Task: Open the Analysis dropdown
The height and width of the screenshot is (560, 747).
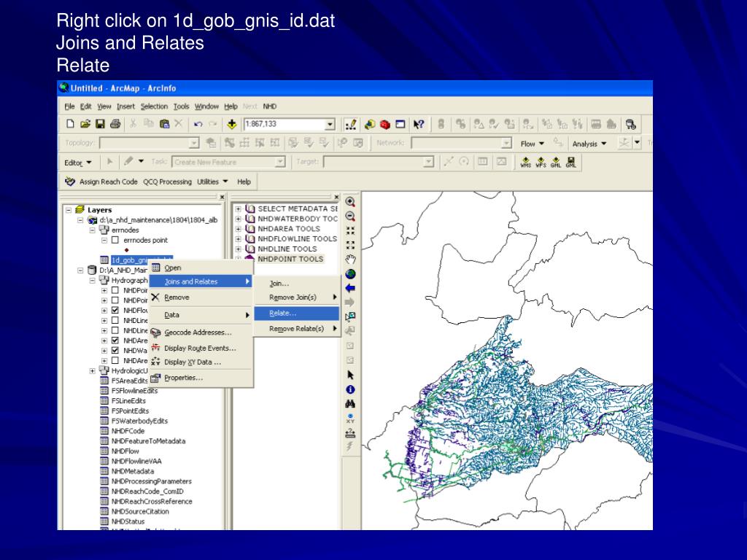Action: click(x=589, y=144)
